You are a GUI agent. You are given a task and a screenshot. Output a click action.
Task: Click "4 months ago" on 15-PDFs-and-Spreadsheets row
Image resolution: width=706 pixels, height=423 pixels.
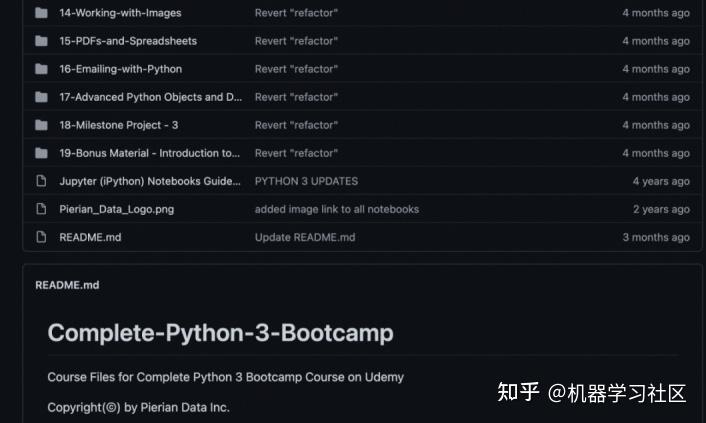[x=656, y=41]
